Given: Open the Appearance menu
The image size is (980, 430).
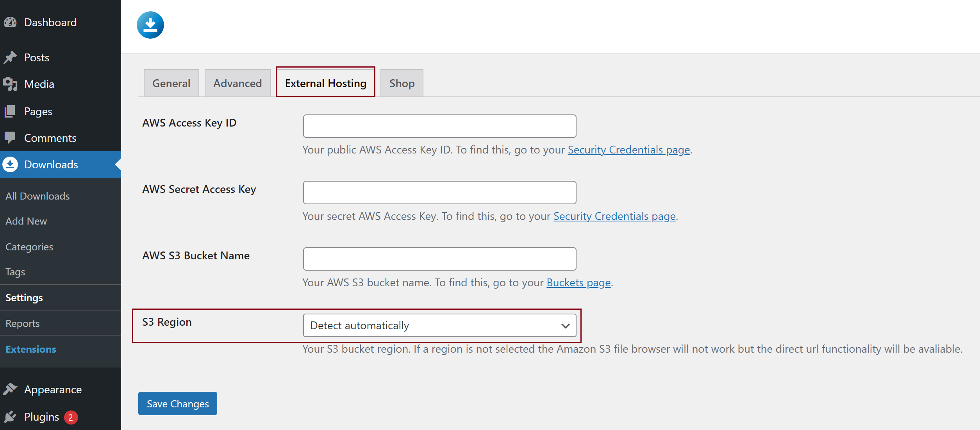Looking at the screenshot, I should point(61,389).
